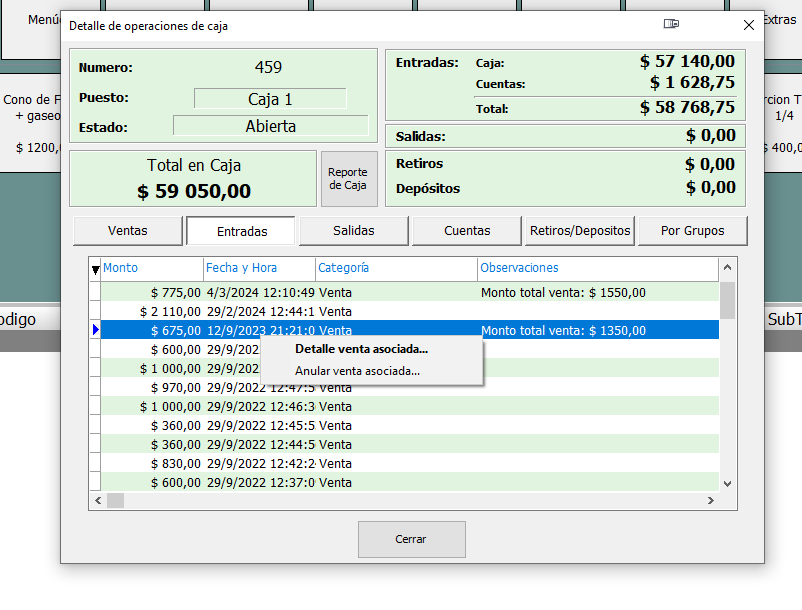Screen dimensions: 802x610
Task: Show the Retiros/Depositos tab
Action: (x=580, y=231)
